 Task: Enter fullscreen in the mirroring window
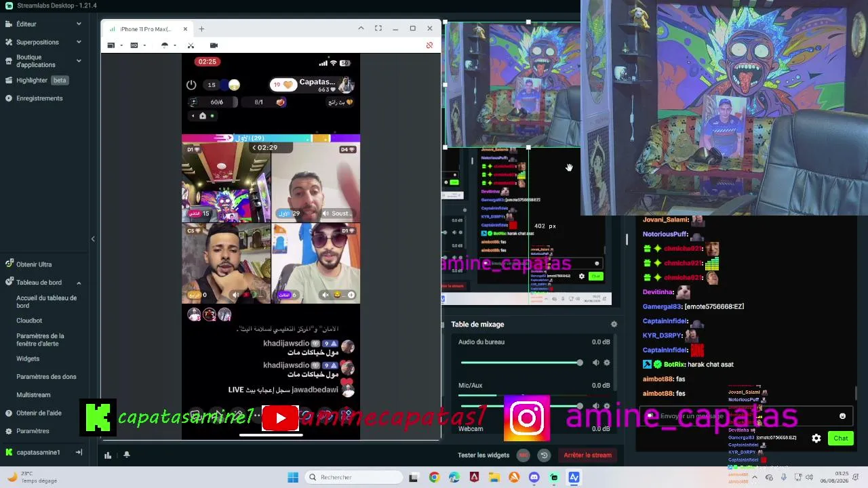[378, 28]
